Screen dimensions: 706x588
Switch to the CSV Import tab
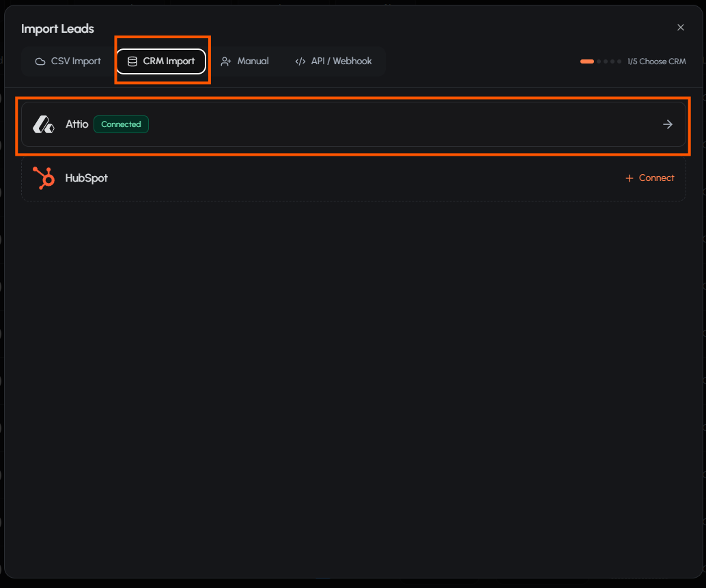(68, 61)
